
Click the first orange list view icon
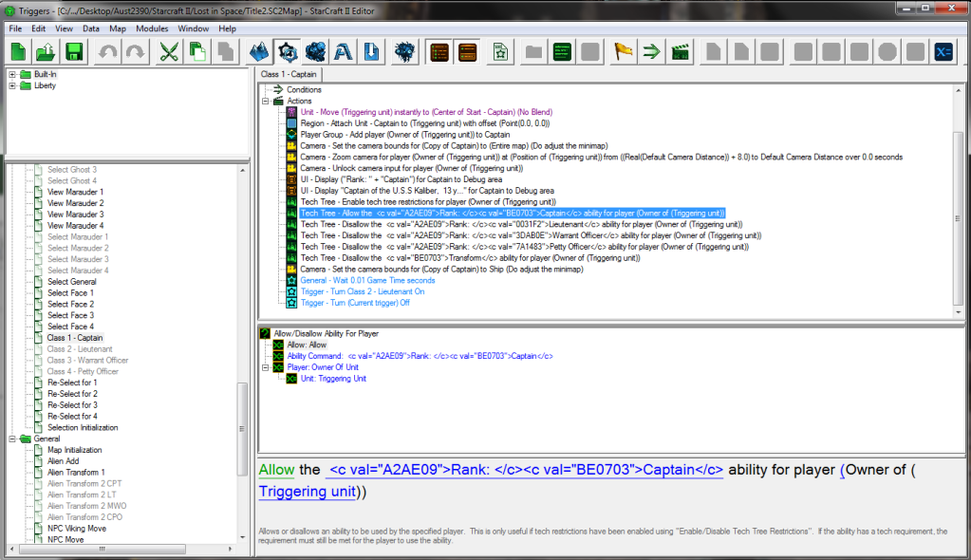tap(439, 52)
